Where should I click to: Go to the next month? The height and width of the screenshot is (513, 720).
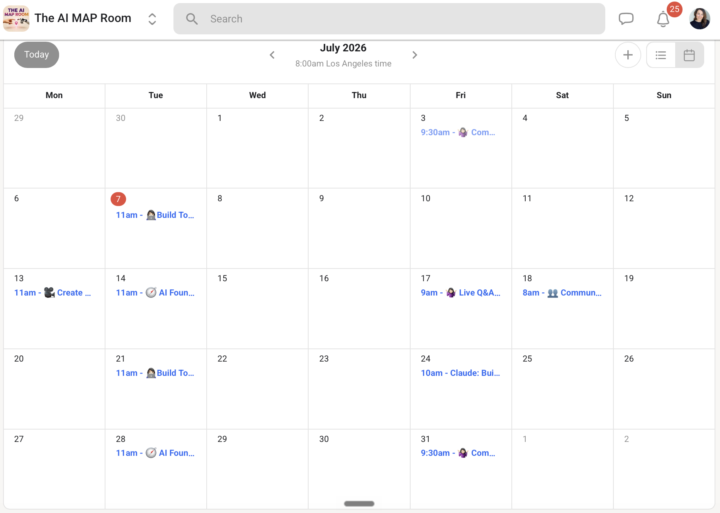415,55
